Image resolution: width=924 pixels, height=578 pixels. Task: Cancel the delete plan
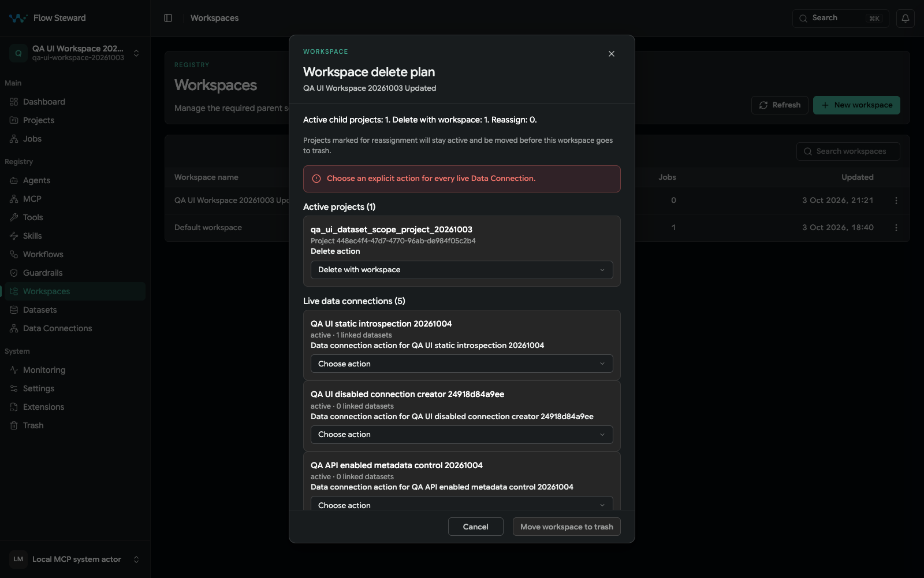coord(476,527)
